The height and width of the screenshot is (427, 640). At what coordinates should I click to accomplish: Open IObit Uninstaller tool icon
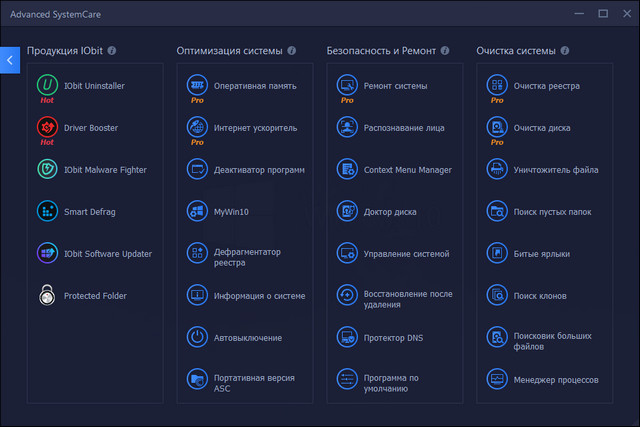pyautogui.click(x=48, y=85)
